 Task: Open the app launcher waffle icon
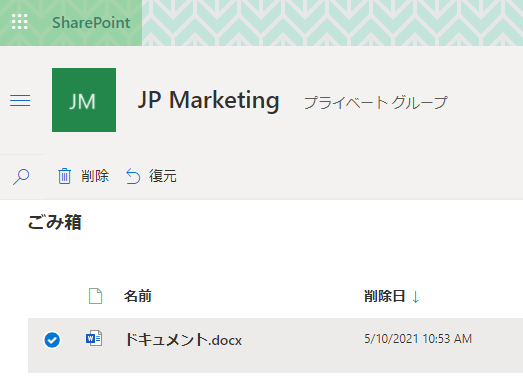click(20, 22)
